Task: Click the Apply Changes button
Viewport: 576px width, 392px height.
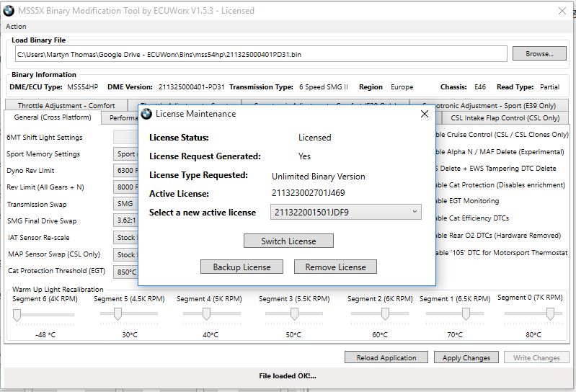Action: [466, 357]
